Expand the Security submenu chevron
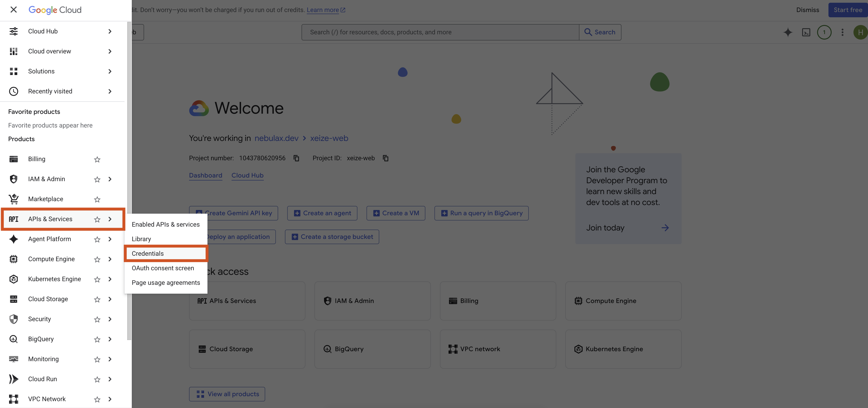The height and width of the screenshot is (408, 868). (110, 319)
